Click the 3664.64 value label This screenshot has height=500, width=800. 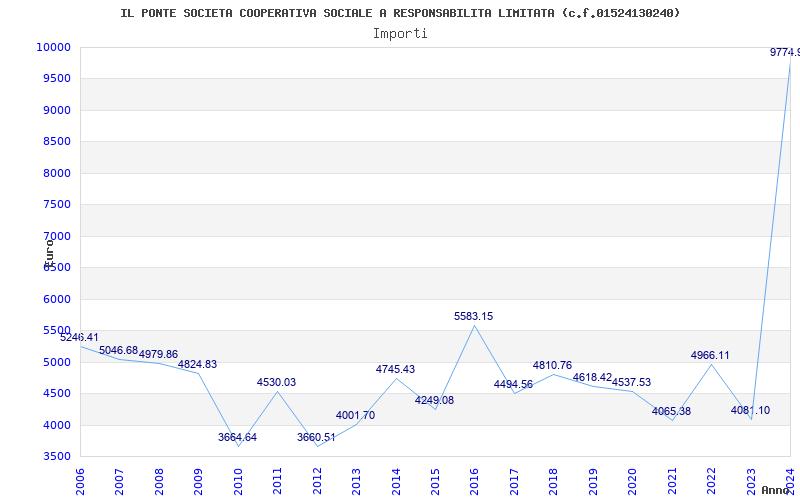pyautogui.click(x=237, y=437)
